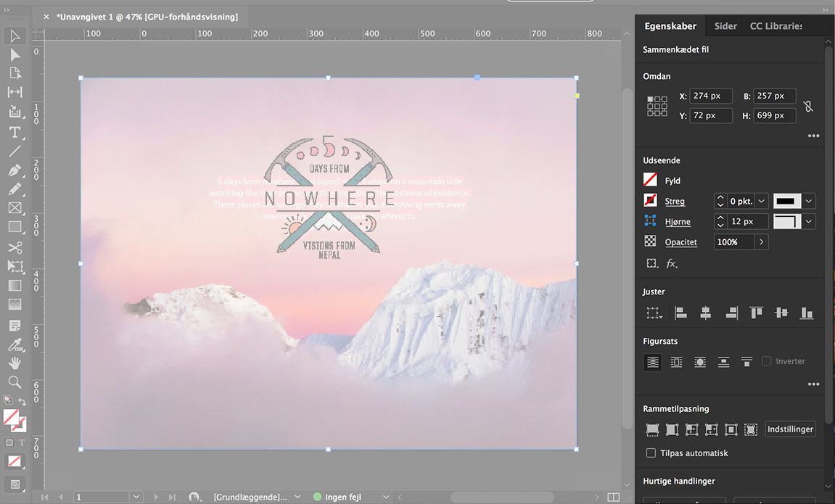Expand the opacity slider arrow
Image resolution: width=835 pixels, height=504 pixels.
pyautogui.click(x=762, y=242)
